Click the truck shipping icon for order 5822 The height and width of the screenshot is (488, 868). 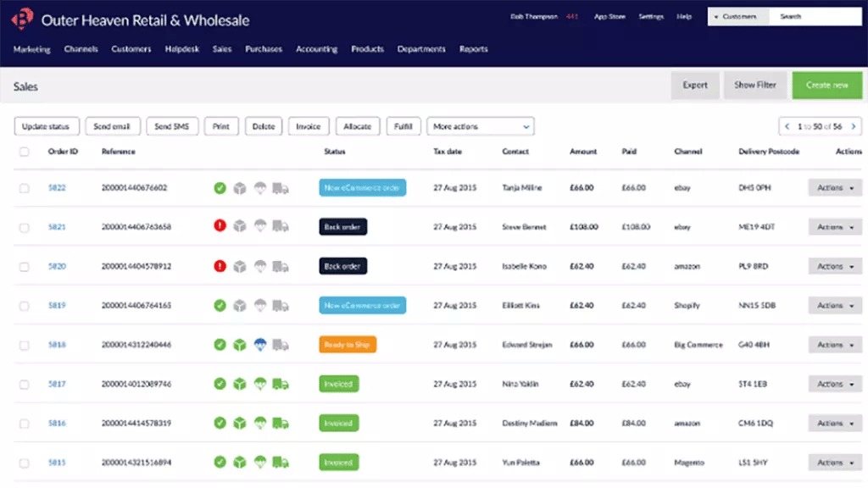(281, 189)
